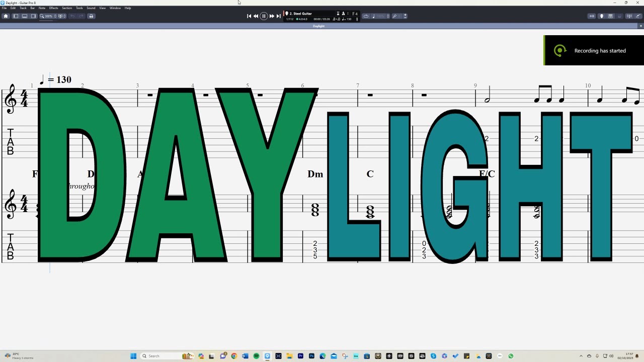The image size is (644, 362).
Task: Open the Help menu
Action: coord(128,8)
